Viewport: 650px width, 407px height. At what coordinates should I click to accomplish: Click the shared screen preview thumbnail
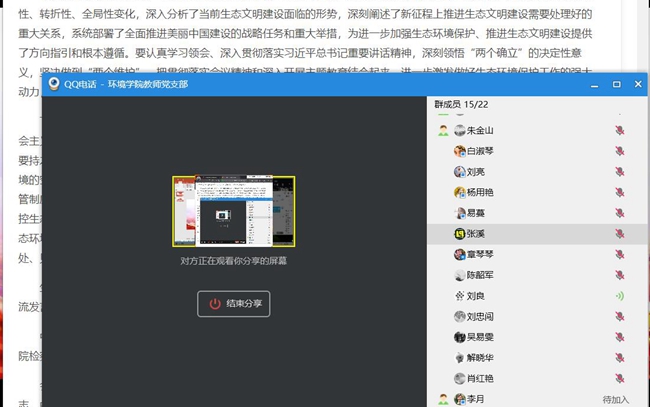point(234,211)
